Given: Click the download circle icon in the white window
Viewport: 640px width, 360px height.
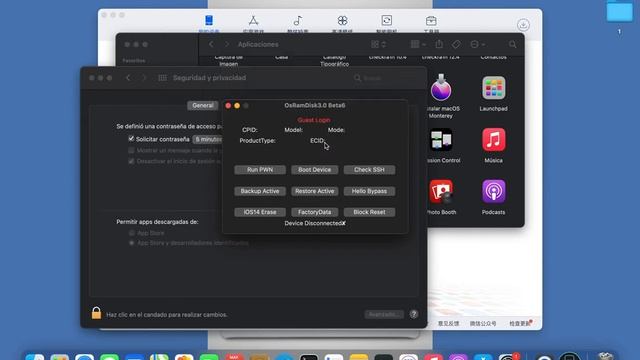Looking at the screenshot, I should (x=523, y=25).
